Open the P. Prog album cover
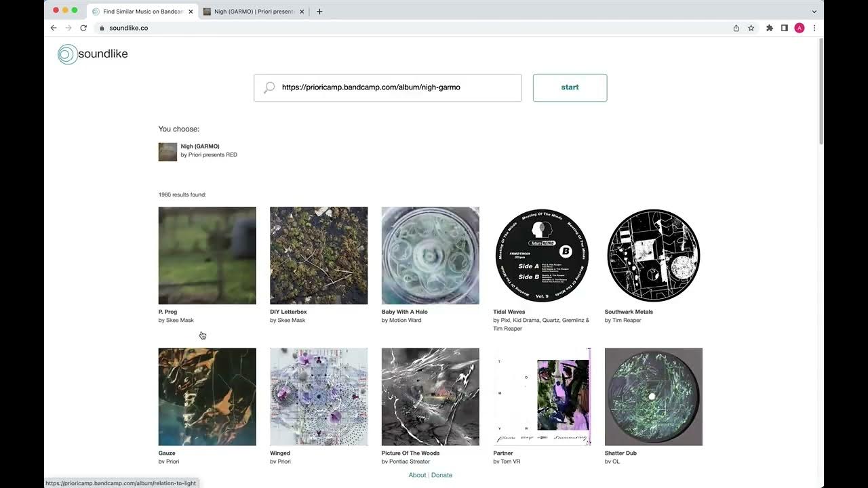Viewport: 868px width, 488px height. point(208,256)
